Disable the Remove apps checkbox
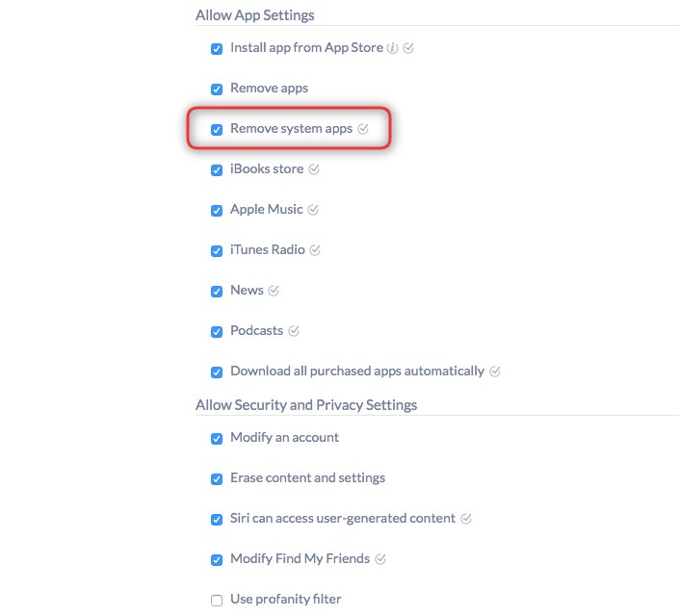Viewport: 679px width, 616px height. (217, 90)
